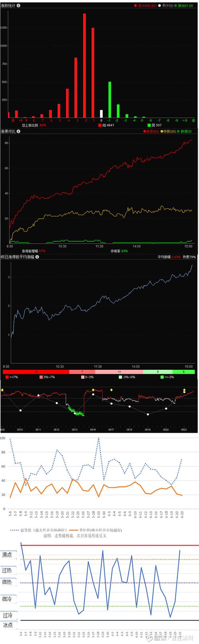Select the red bar at 3%
The width and height of the screenshot is (199, 644).
pyautogui.click(x=76, y=87)
